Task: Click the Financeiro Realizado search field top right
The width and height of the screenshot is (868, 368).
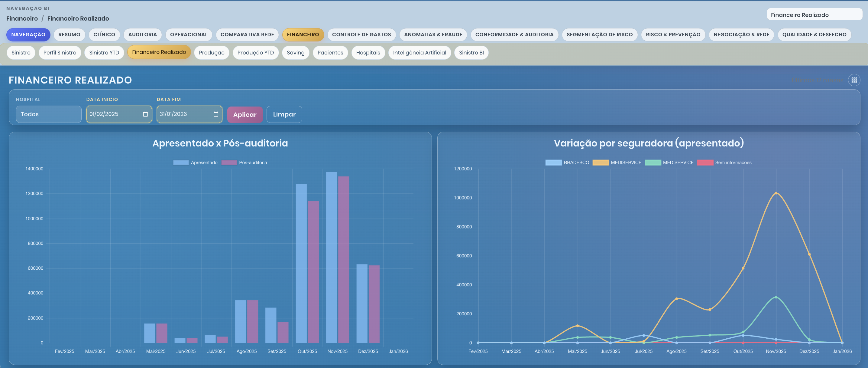Action: pyautogui.click(x=814, y=15)
